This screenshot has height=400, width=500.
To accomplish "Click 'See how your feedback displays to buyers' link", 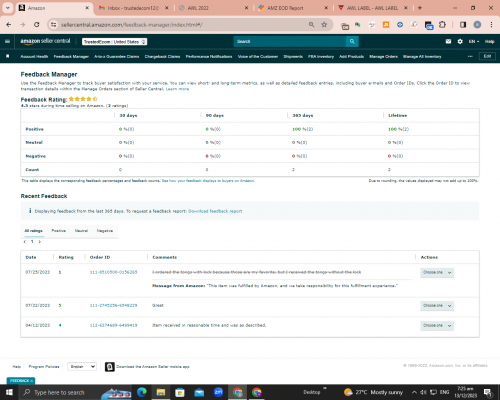I will (208, 181).
